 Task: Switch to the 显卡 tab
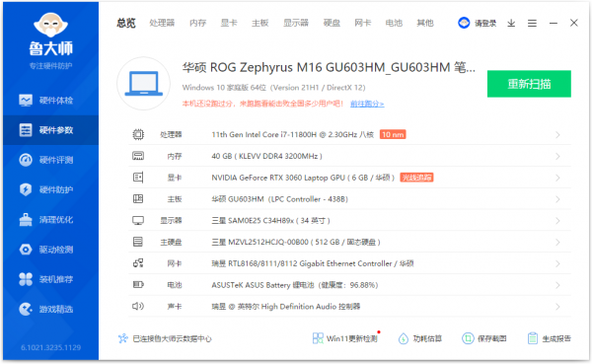(x=229, y=23)
